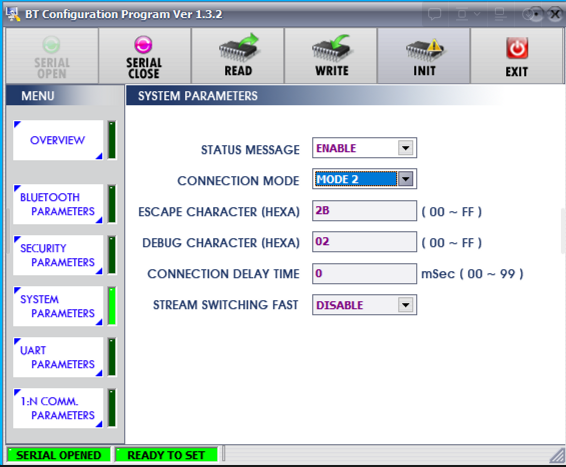Viewport: 566px width, 467px height.
Task: Click the DEBUG CHARACTER hex input field
Action: pyautogui.click(x=365, y=241)
